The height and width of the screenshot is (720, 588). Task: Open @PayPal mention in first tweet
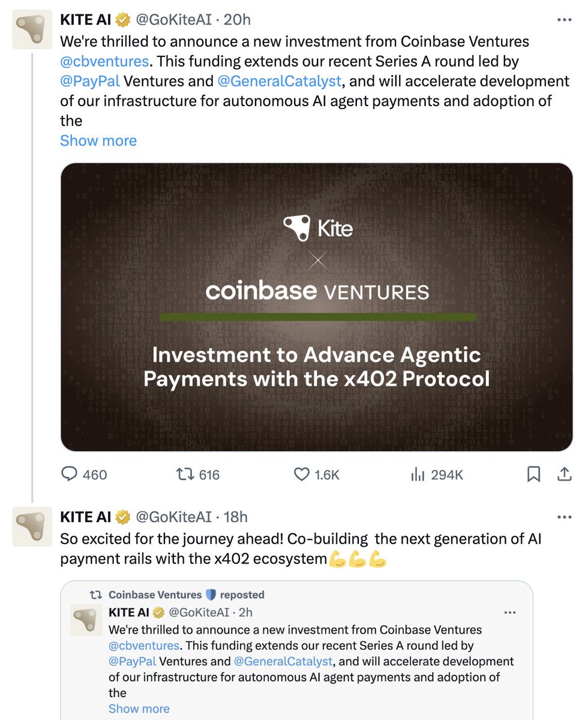coord(90,81)
